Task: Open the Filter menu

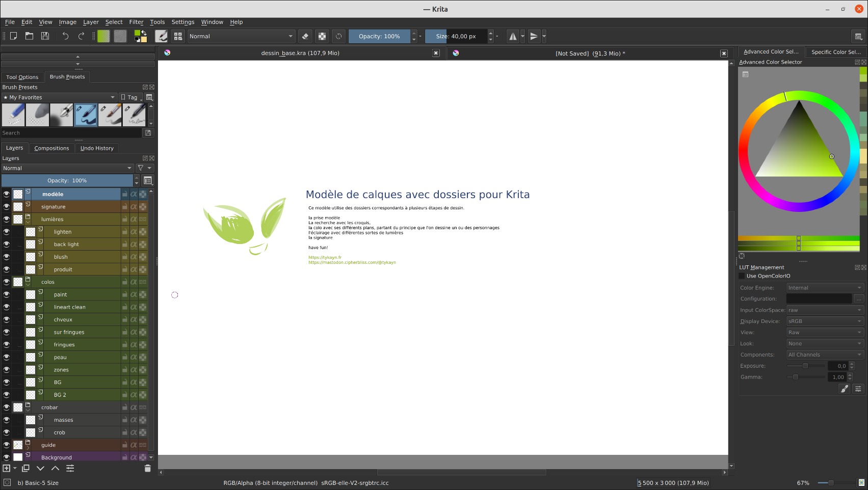Action: point(136,22)
